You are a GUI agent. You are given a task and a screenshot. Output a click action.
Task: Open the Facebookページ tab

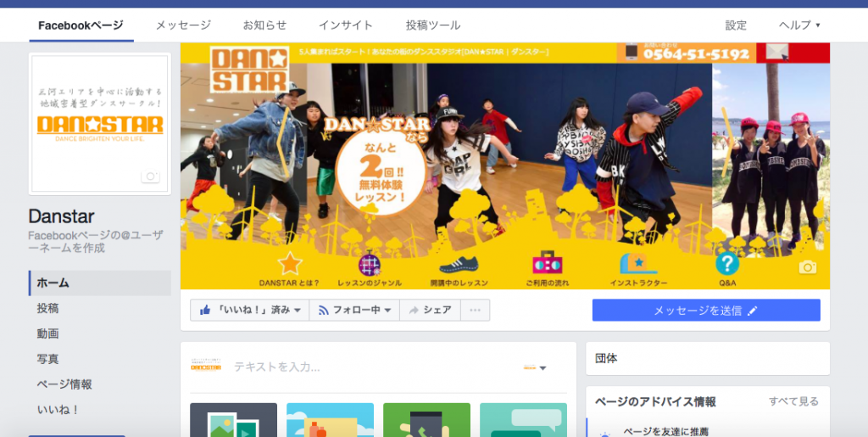(81, 25)
